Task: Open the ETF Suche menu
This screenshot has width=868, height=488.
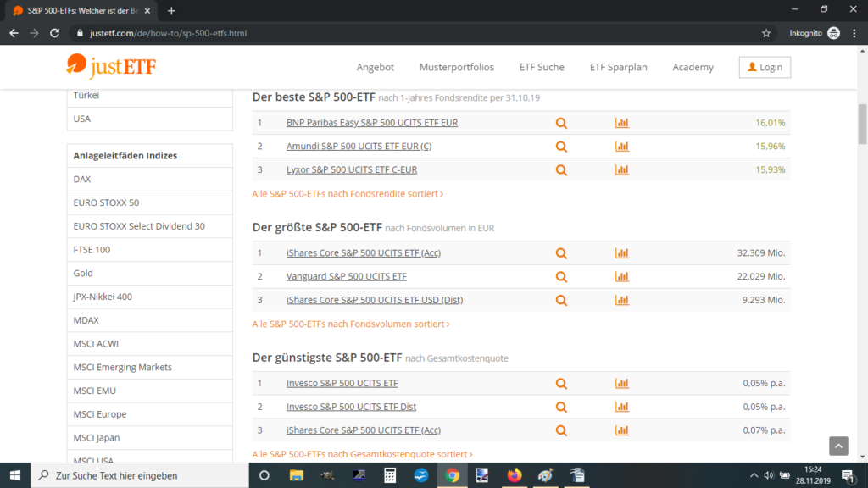Action: pyautogui.click(x=542, y=67)
